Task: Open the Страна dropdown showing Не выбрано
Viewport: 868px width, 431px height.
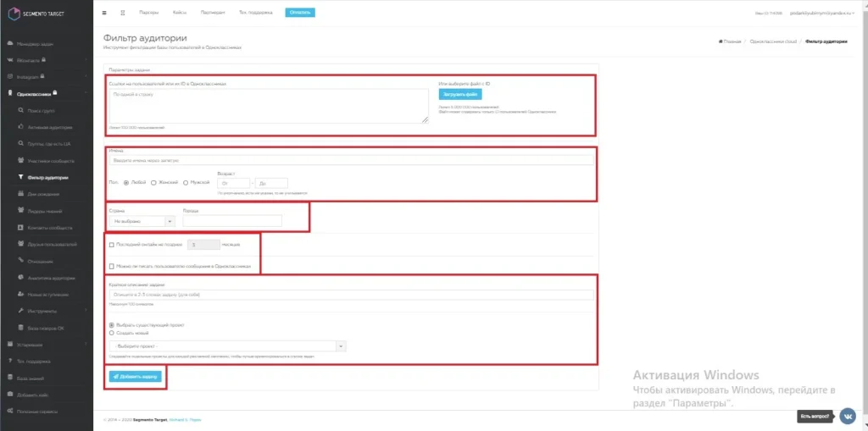Action: tap(142, 221)
